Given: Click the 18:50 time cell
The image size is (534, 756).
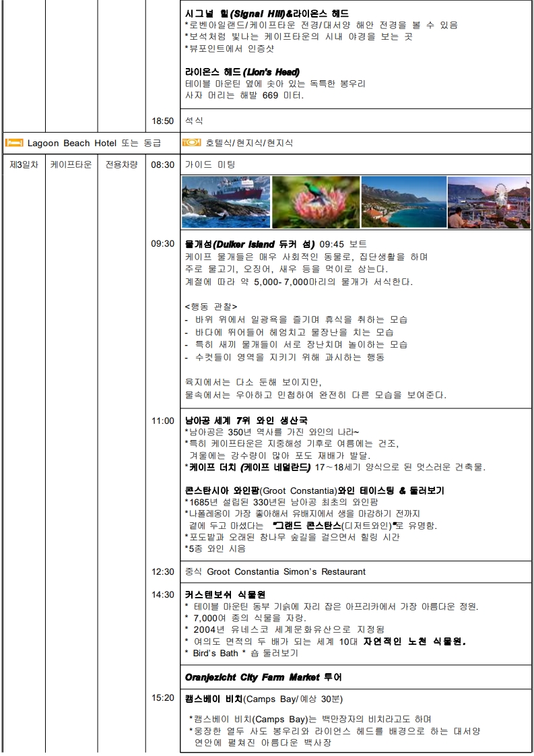Looking at the screenshot, I should pyautogui.click(x=162, y=121).
